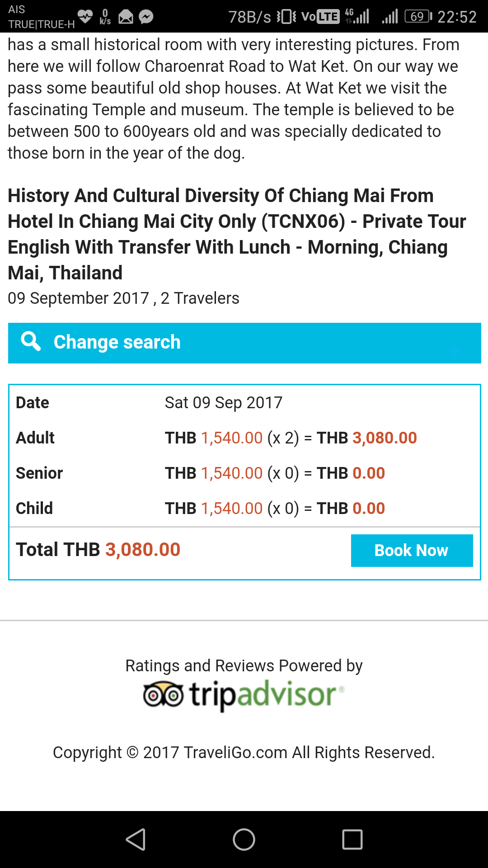Expand the plus sign on Change search bar

point(455,350)
